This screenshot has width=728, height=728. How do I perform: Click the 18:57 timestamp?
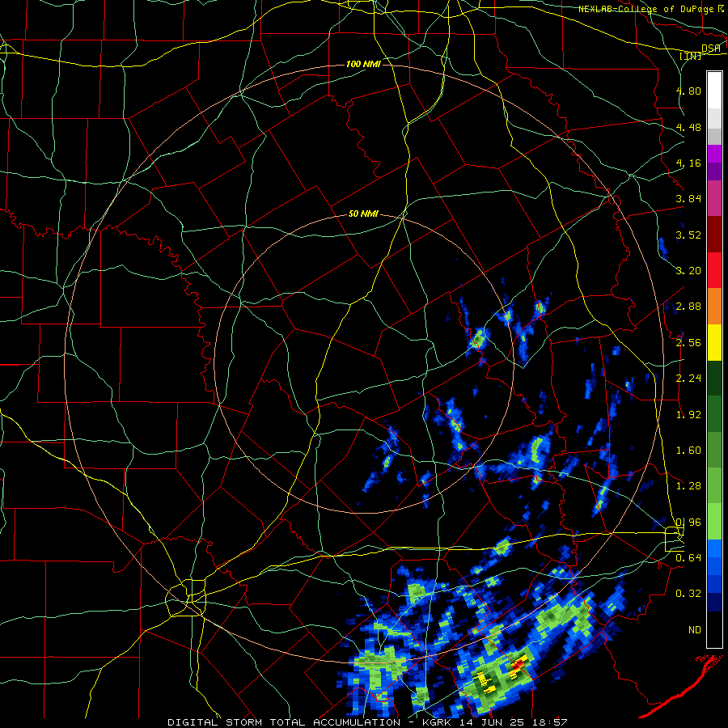click(551, 722)
